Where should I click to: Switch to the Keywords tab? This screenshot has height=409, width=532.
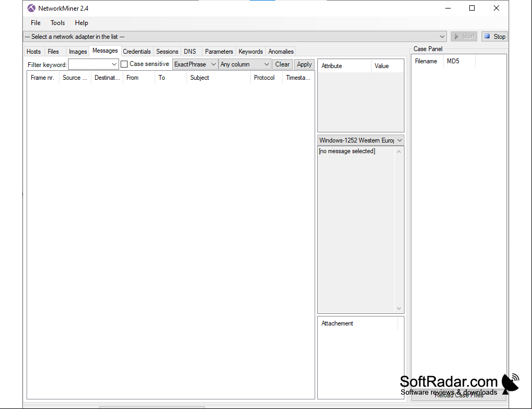coord(251,52)
